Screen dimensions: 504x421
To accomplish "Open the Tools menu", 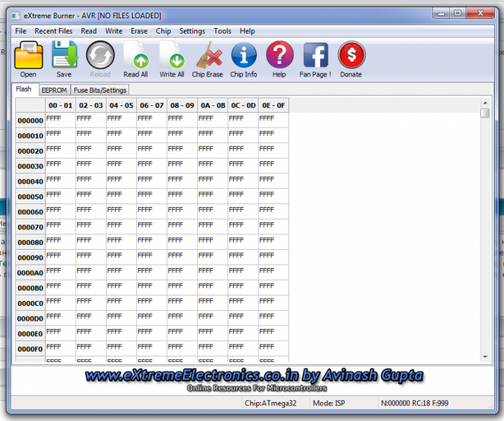I will [x=223, y=31].
